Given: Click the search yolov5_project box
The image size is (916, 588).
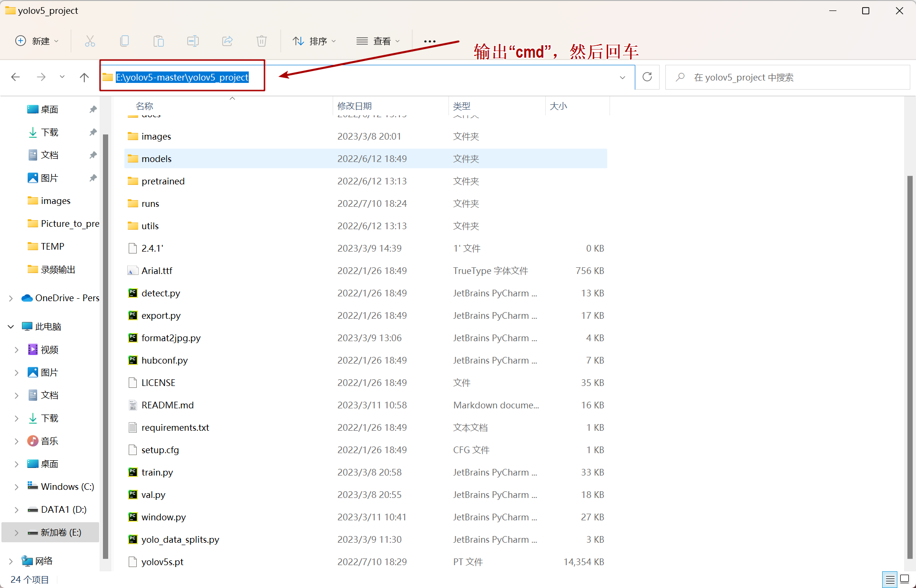Looking at the screenshot, I should tap(787, 77).
